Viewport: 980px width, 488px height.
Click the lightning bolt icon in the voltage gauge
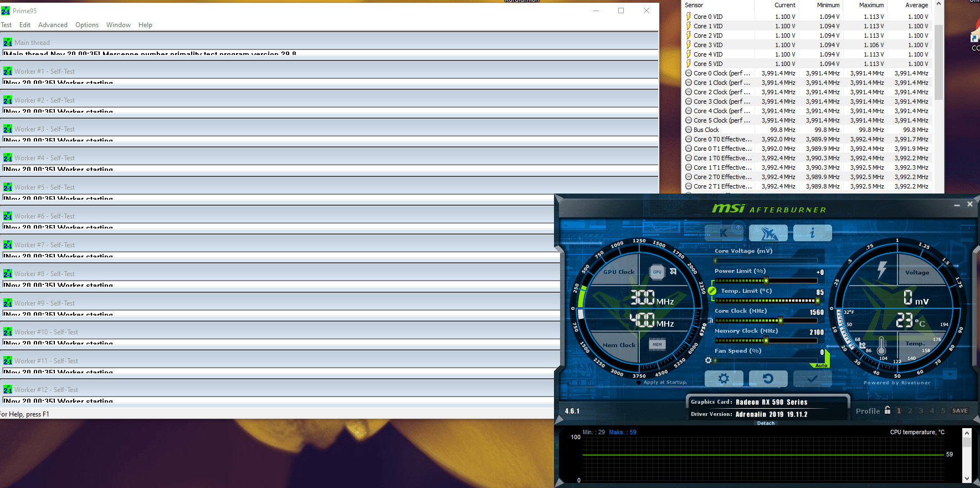882,270
